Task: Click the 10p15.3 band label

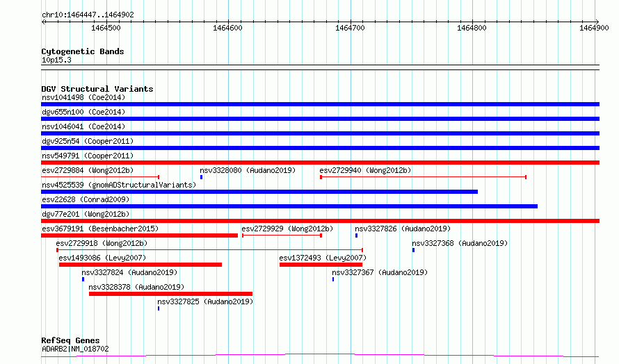Action: click(56, 60)
